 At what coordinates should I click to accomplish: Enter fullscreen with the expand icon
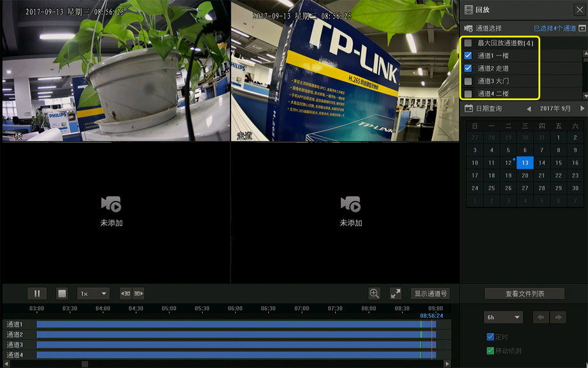pyautogui.click(x=396, y=293)
